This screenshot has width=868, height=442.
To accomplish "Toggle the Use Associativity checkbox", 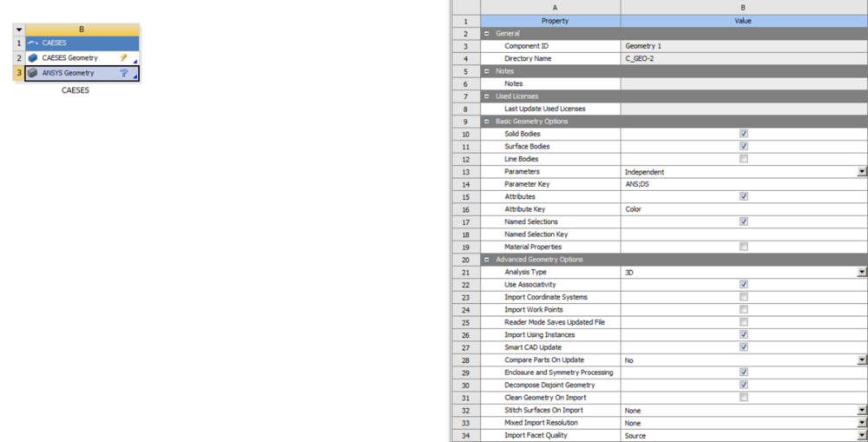I will point(744,284).
